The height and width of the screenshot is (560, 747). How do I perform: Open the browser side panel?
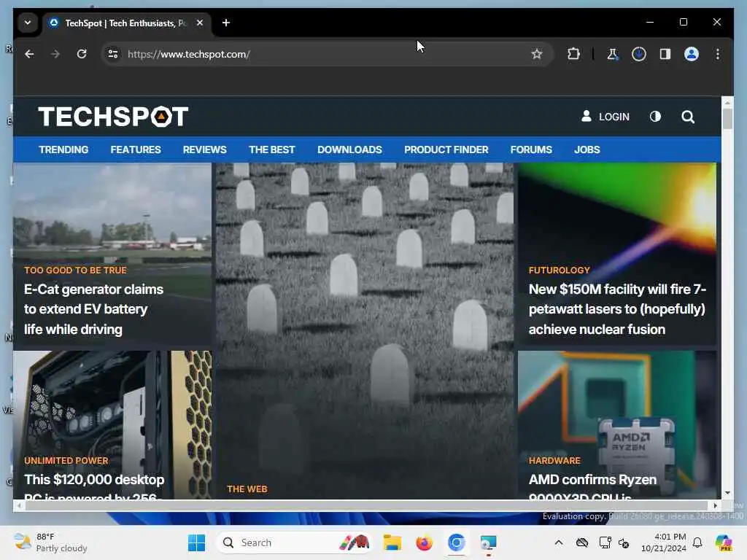(x=665, y=54)
